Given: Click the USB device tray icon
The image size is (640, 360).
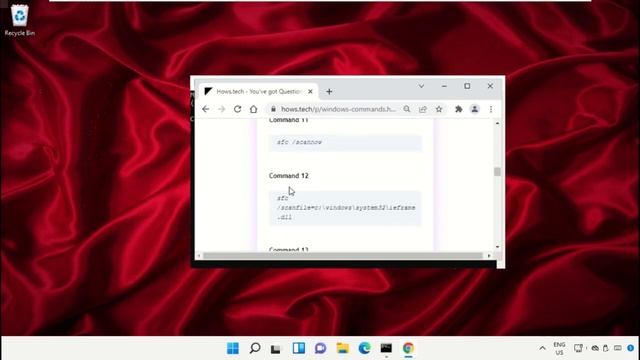Looking at the screenshot, I should click(x=606, y=348).
